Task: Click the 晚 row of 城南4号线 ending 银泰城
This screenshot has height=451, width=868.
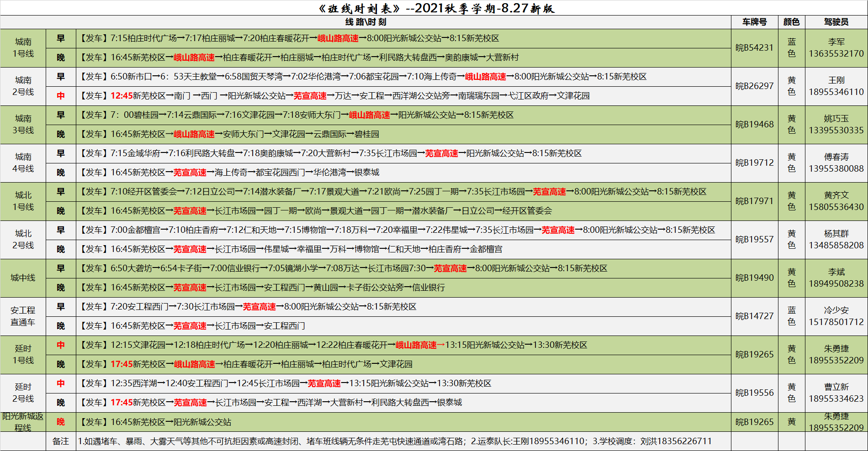Action: (403, 173)
